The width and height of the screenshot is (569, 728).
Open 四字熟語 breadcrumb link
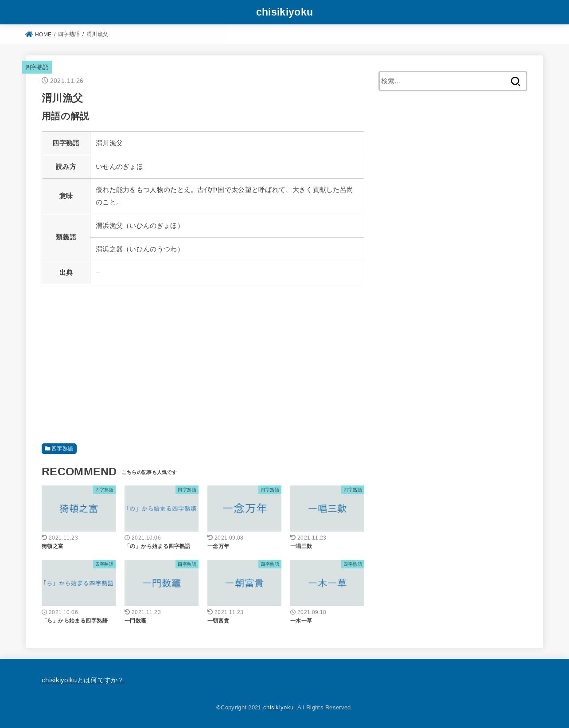coord(69,35)
